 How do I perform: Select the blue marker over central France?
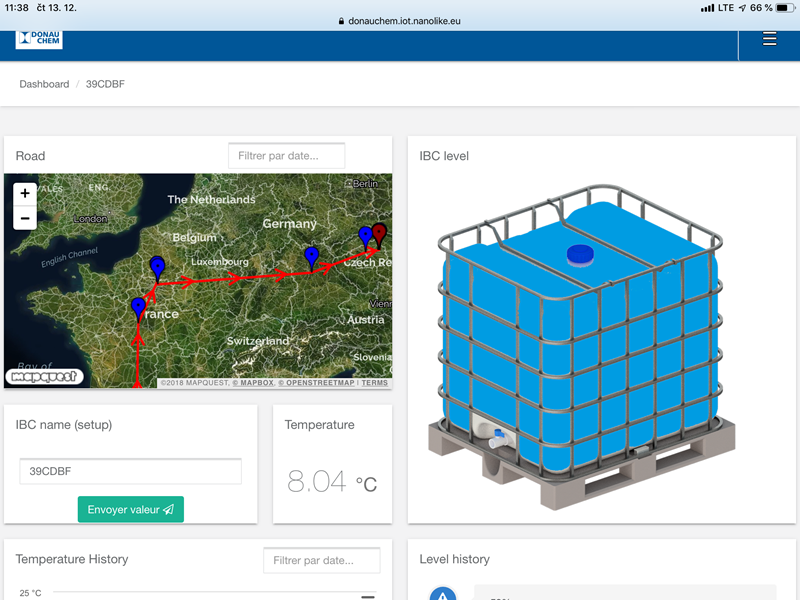point(138,307)
